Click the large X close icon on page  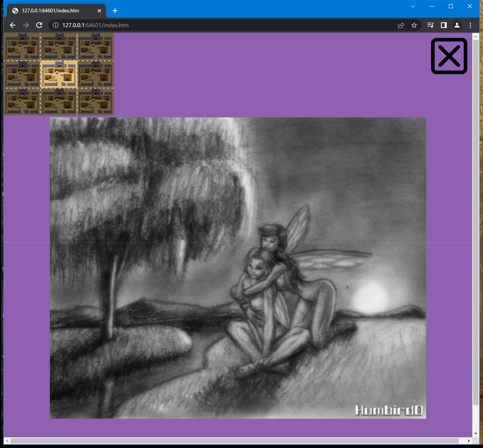coord(449,56)
